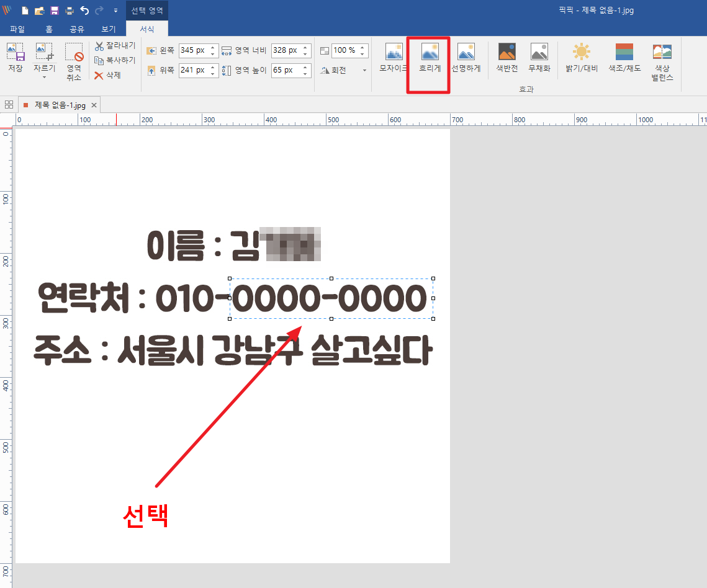707x588 pixels.
Task: Expand the 자르기 dropdown arrow
Action: pos(44,78)
